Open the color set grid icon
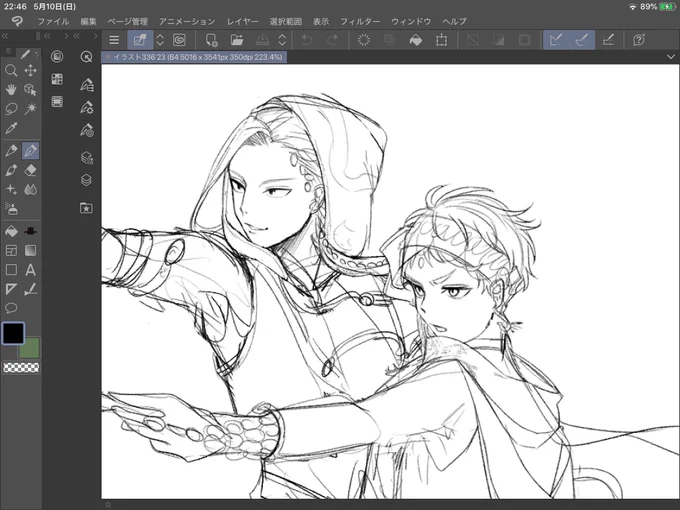 (x=57, y=79)
